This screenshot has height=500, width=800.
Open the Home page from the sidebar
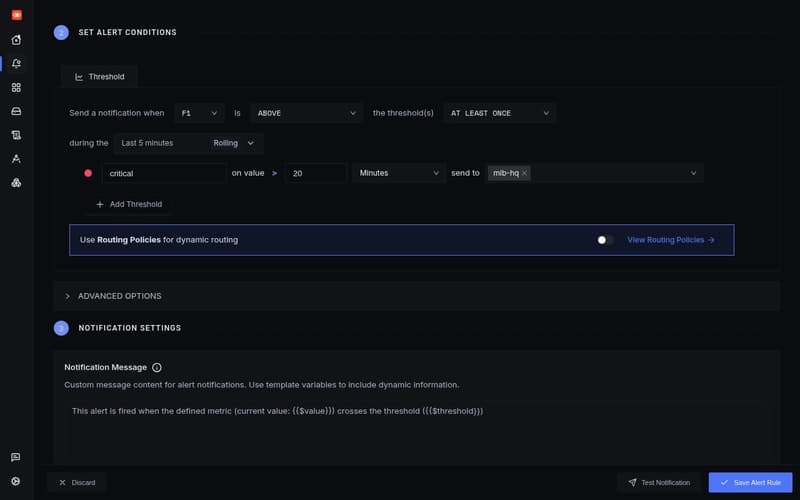(16, 39)
